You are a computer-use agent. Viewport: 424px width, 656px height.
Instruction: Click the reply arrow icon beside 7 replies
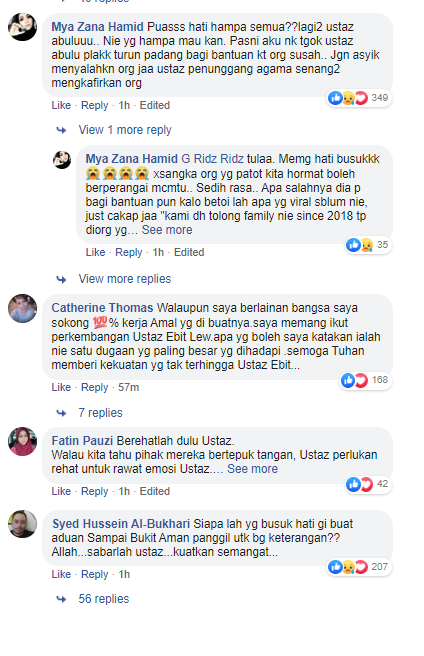click(x=62, y=413)
